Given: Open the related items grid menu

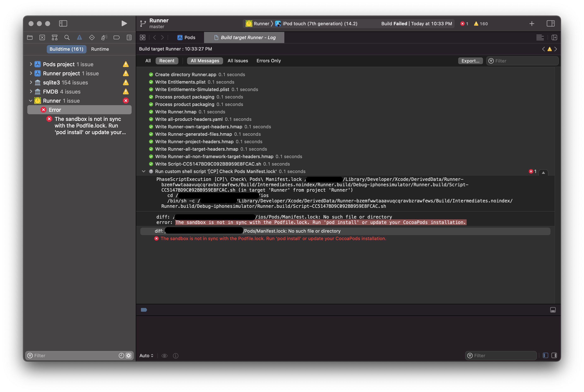Looking at the screenshot, I should pos(142,37).
